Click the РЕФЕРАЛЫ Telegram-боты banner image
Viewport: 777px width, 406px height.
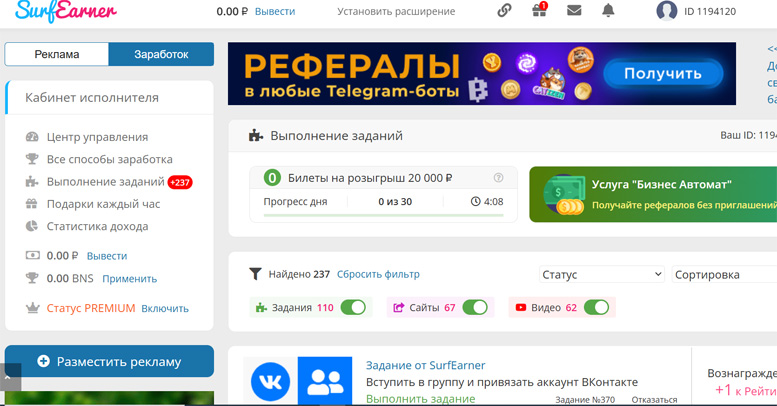coord(482,73)
